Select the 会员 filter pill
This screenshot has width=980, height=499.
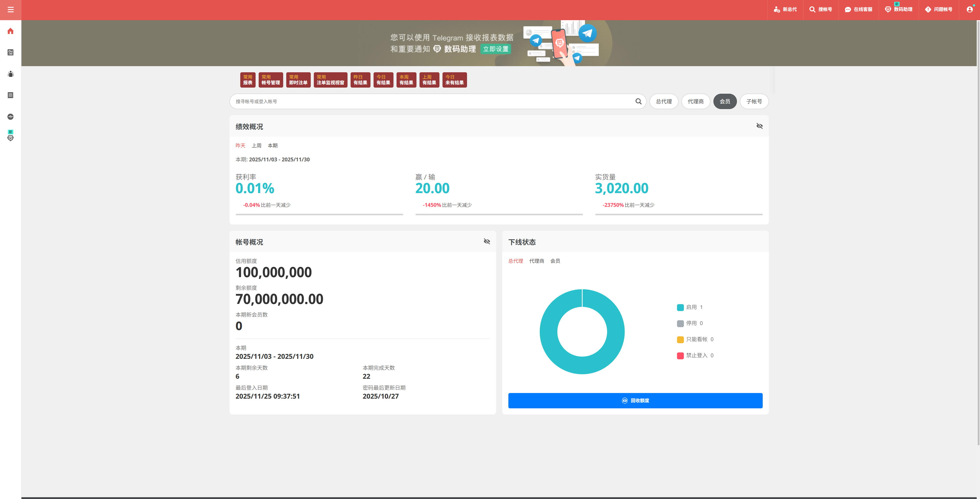725,102
